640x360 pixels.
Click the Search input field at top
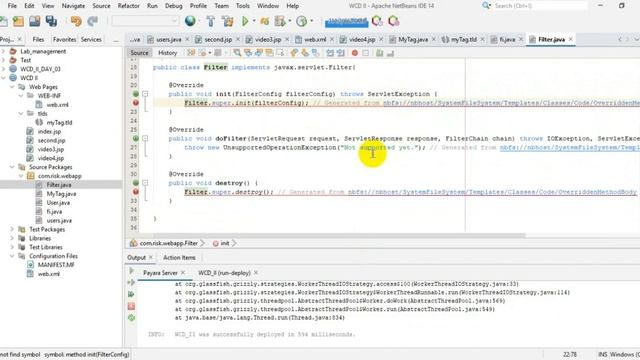pyautogui.click(x=540, y=6)
